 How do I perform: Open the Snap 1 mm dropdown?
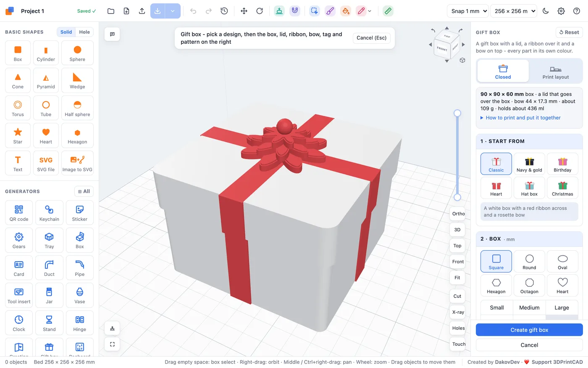pos(467,11)
